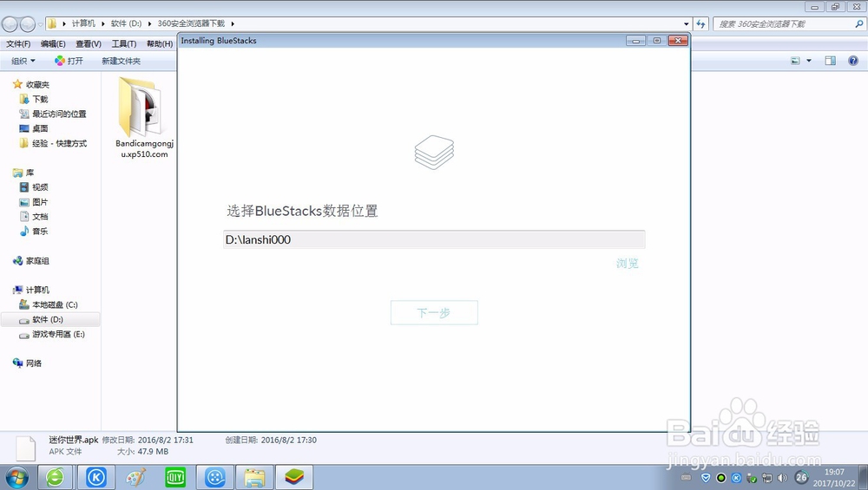Viewport: 868px width, 490px height.
Task: Open the 查看(V) menu in Explorer
Action: coord(89,43)
